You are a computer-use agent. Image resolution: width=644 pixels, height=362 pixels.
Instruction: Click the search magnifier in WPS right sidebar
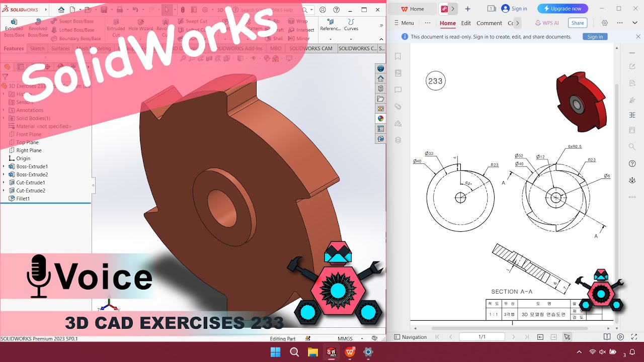[632, 147]
